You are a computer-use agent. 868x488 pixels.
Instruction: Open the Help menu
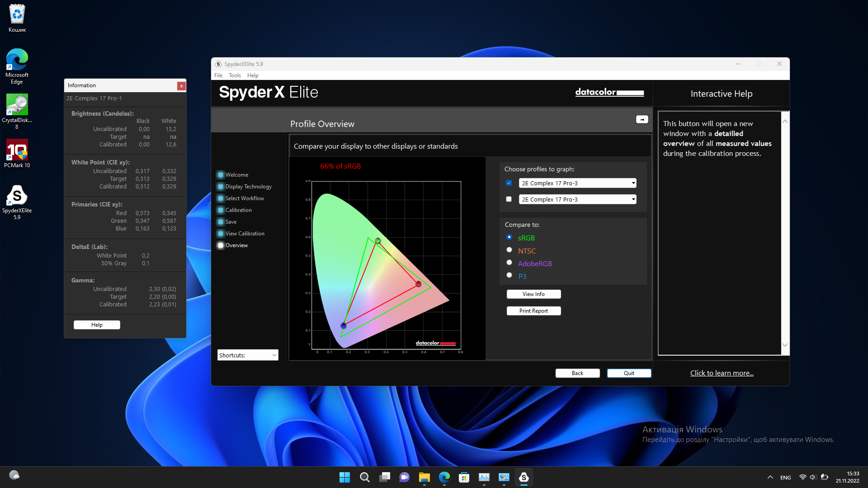(x=253, y=75)
